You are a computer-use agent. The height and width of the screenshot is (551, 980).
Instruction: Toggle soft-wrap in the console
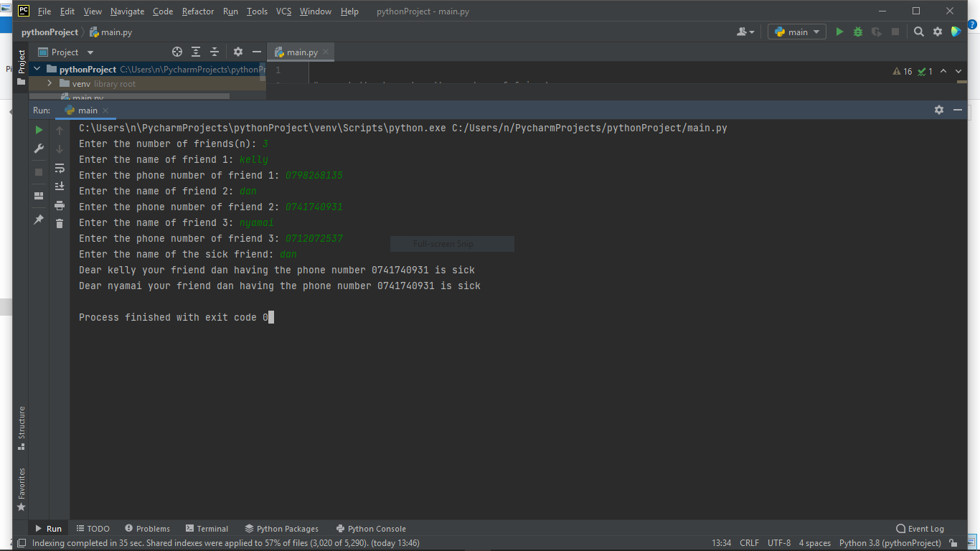click(x=60, y=168)
